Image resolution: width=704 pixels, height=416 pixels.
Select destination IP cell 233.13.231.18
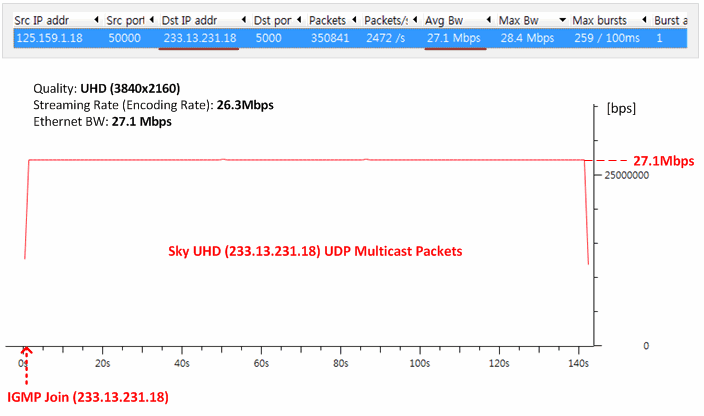(x=200, y=38)
